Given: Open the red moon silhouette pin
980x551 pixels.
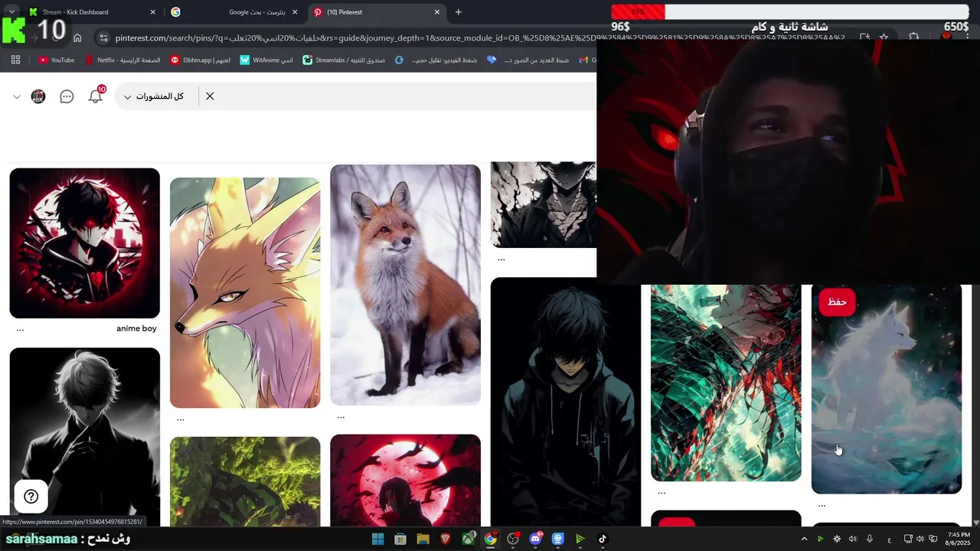Looking at the screenshot, I should click(x=405, y=481).
